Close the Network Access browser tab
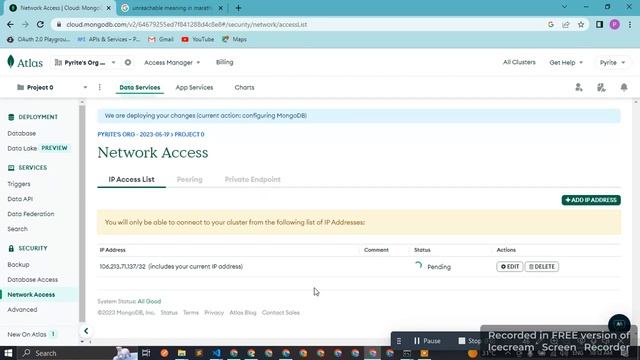640x360 pixels. coord(109,8)
